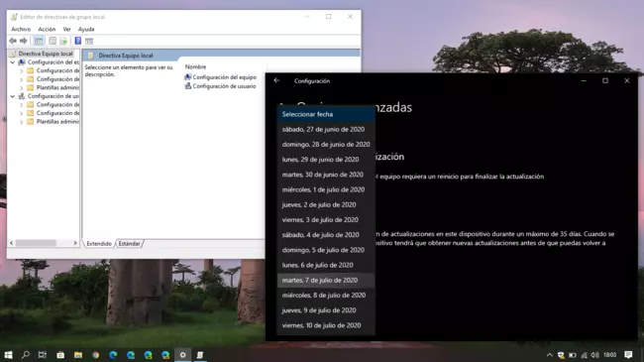Pick martes, 7 de julio de 2020
This screenshot has height=362, width=644.
326,280
